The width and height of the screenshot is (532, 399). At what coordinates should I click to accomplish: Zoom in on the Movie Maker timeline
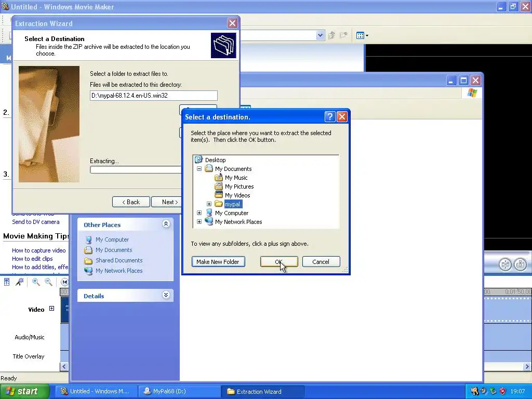[36, 282]
